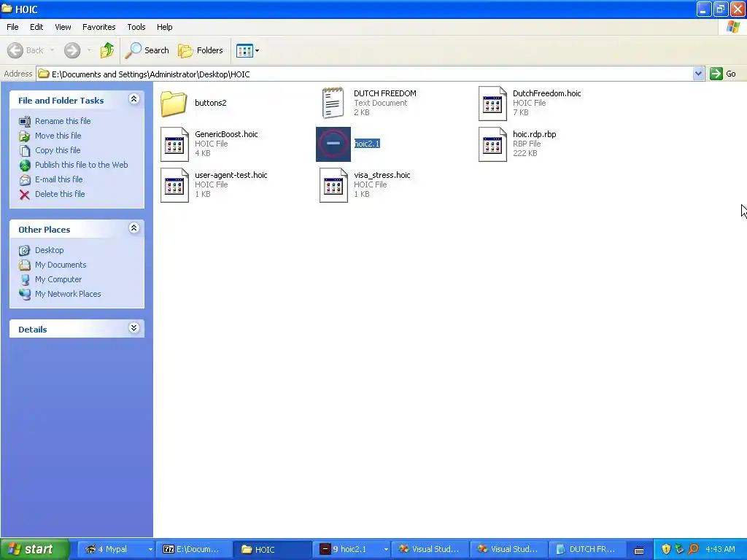Click the 4:43 AM tray clock

tap(720, 549)
